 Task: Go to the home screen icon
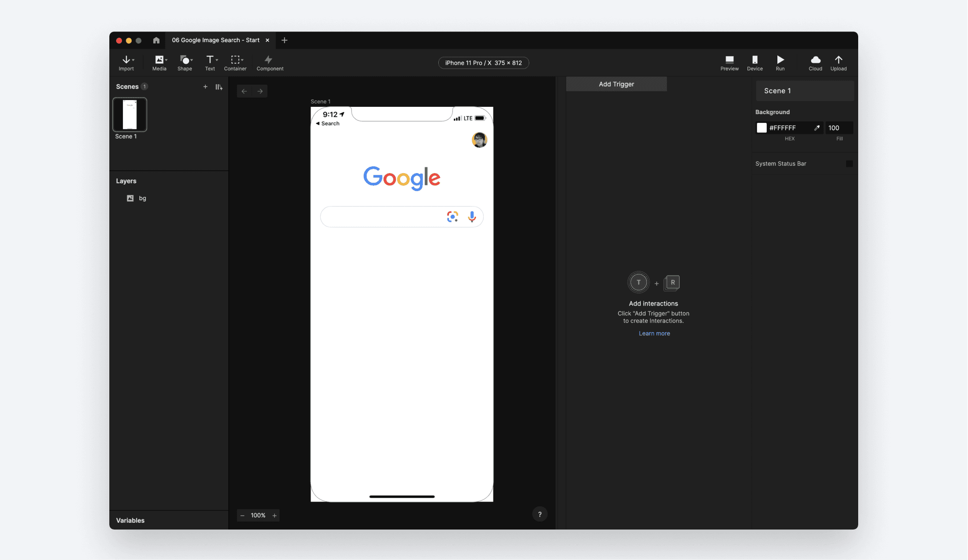(156, 40)
